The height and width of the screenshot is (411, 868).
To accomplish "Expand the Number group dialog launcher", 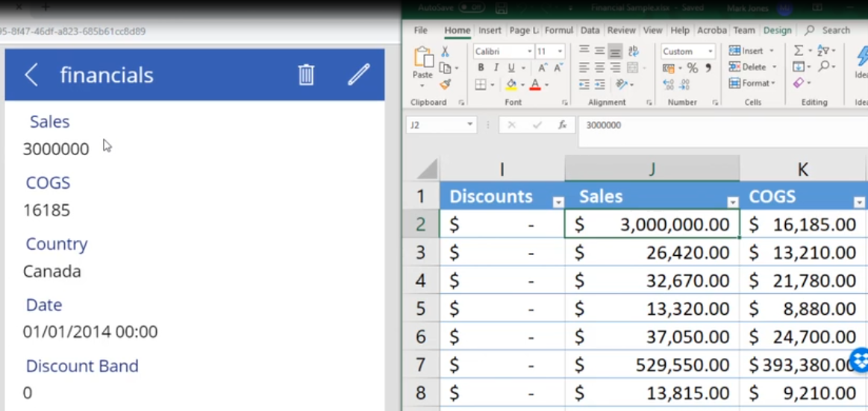I will coord(715,102).
